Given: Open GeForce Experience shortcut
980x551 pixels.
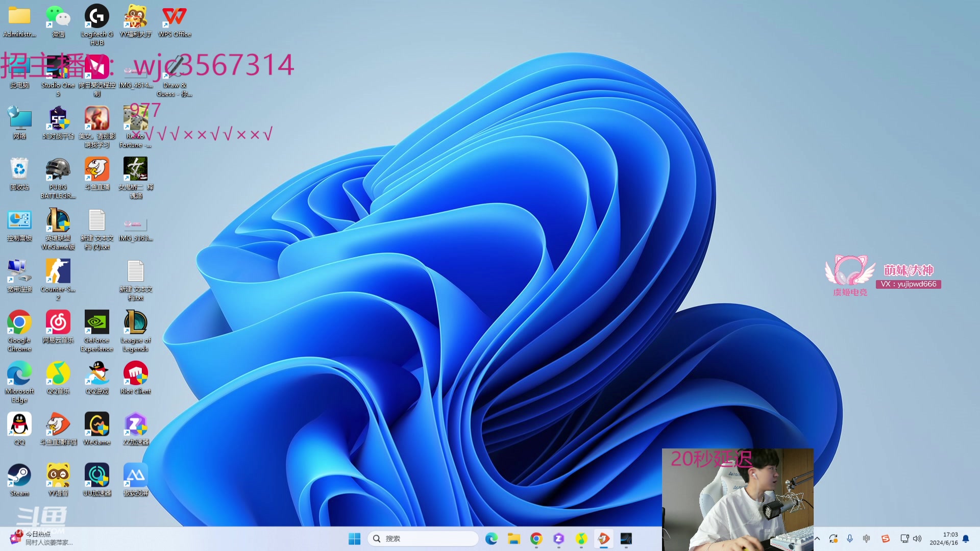Looking at the screenshot, I should pyautogui.click(x=97, y=331).
